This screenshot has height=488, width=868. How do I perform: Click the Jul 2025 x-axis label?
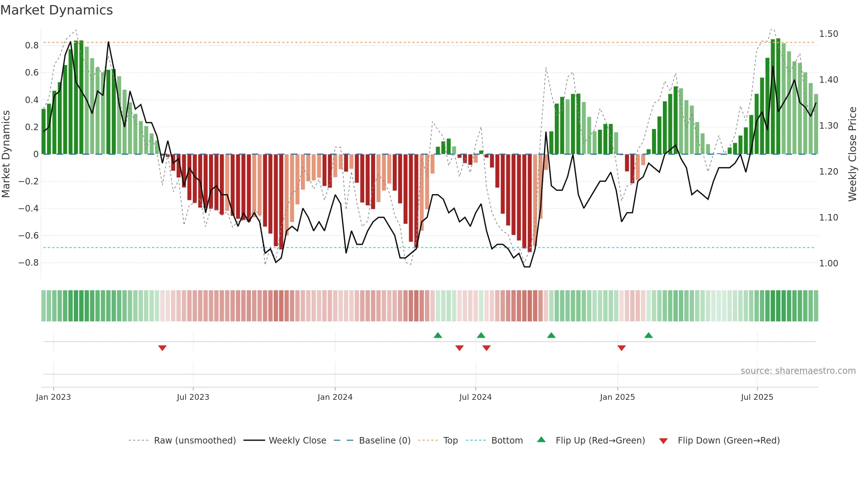(x=757, y=397)
